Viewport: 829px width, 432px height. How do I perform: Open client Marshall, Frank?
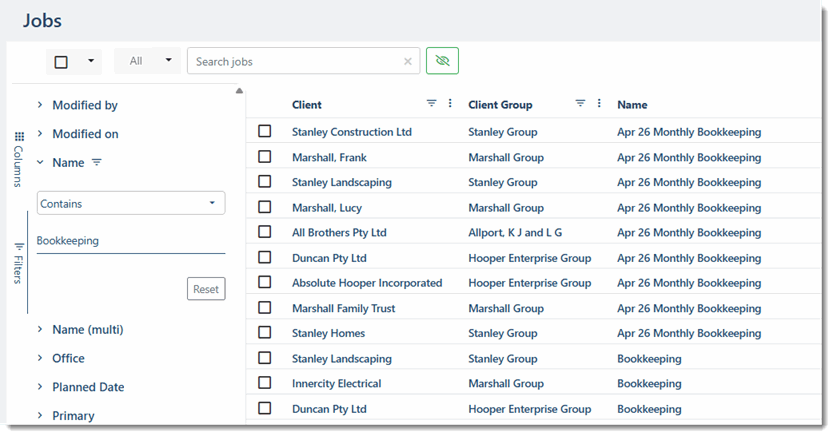click(329, 157)
